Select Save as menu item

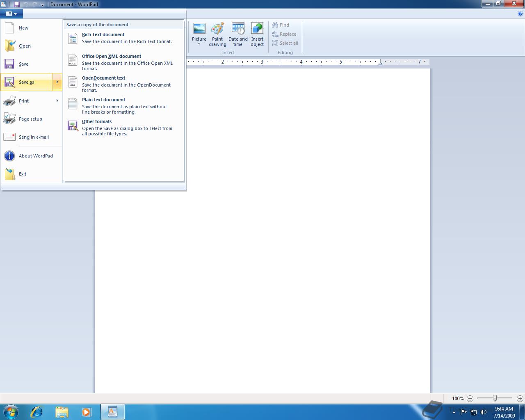26,82
